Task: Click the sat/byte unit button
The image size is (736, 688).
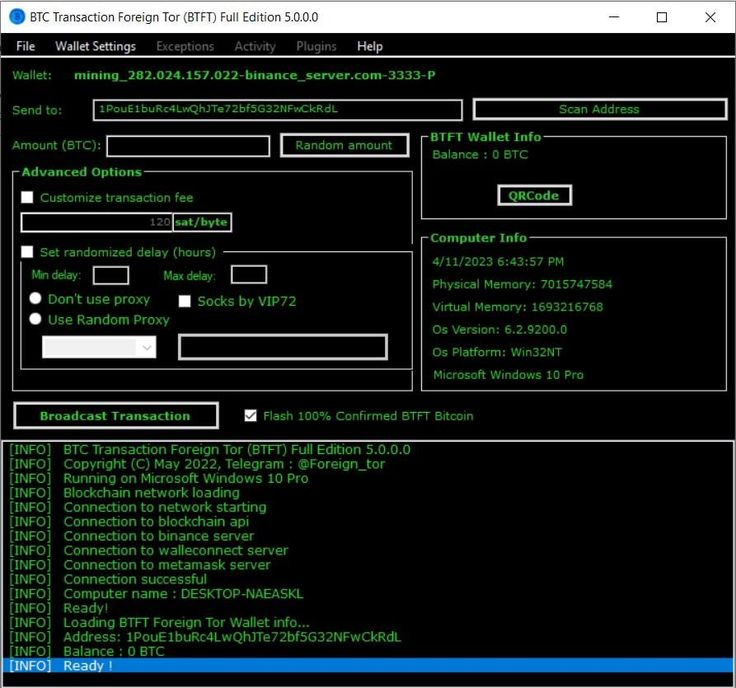Action: click(x=203, y=222)
